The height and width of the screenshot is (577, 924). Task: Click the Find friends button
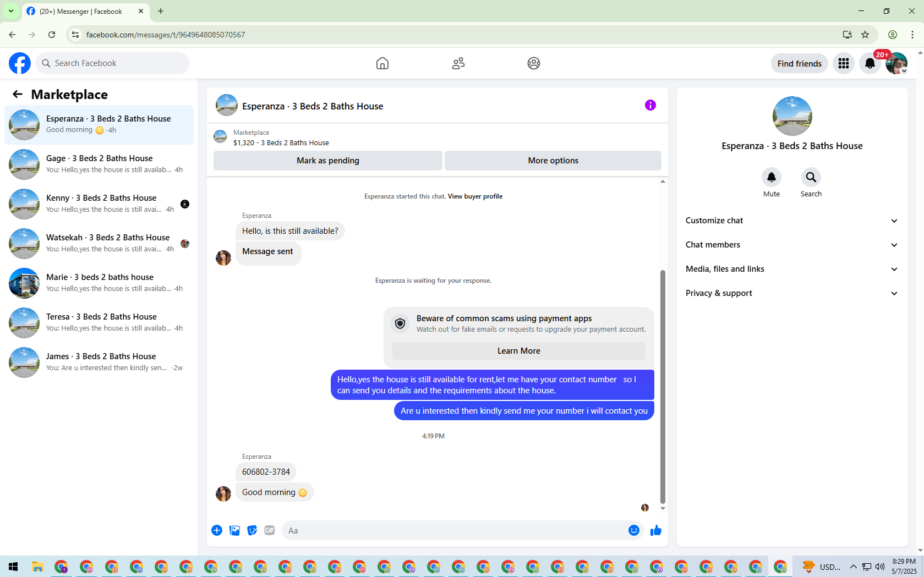799,63
